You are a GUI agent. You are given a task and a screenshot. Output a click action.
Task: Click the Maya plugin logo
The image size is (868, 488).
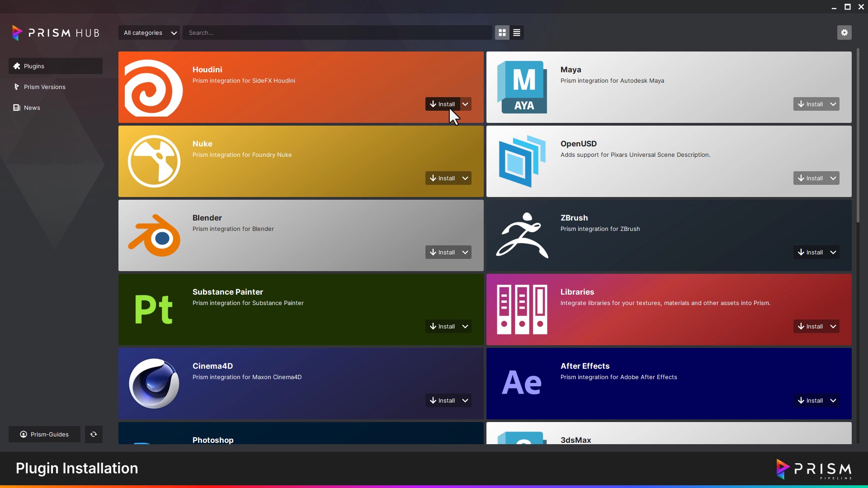[x=522, y=87]
